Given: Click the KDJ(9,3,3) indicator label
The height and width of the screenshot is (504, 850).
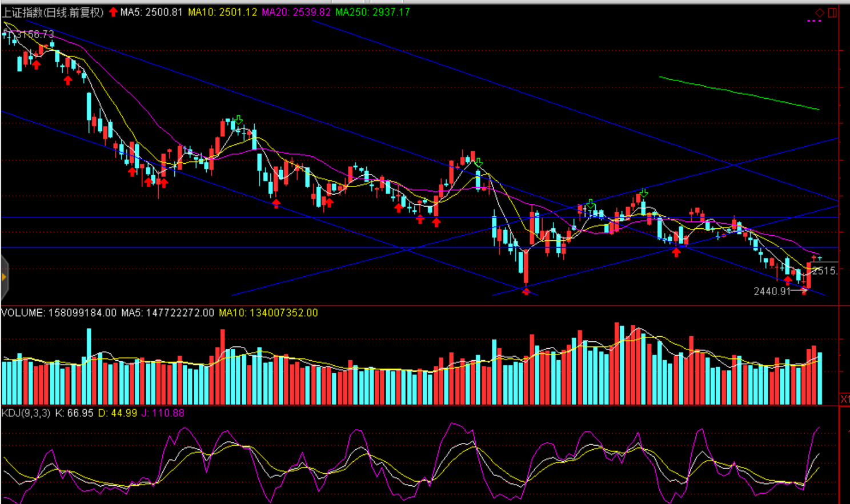Looking at the screenshot, I should coord(26,413).
